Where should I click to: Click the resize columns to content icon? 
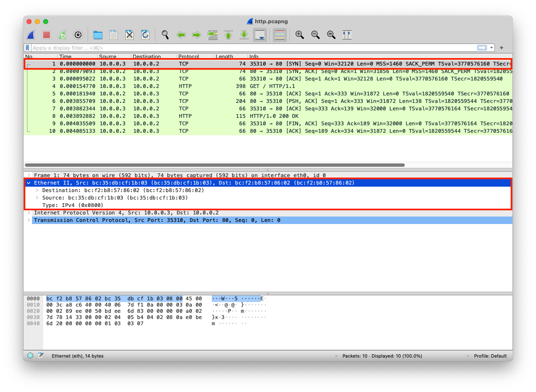[x=347, y=35]
